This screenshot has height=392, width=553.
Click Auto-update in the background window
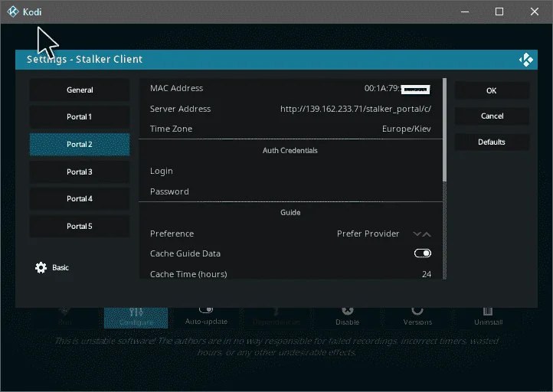point(206,318)
